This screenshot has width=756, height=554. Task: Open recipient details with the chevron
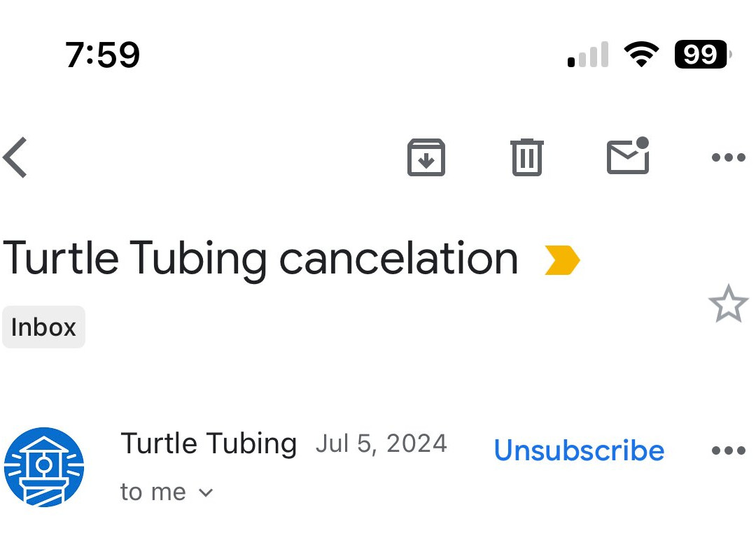pyautogui.click(x=205, y=492)
